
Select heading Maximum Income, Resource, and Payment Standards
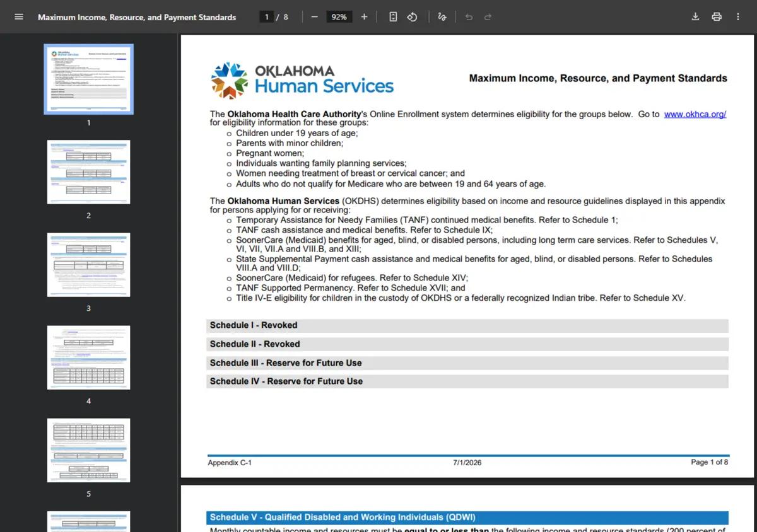[x=598, y=79]
